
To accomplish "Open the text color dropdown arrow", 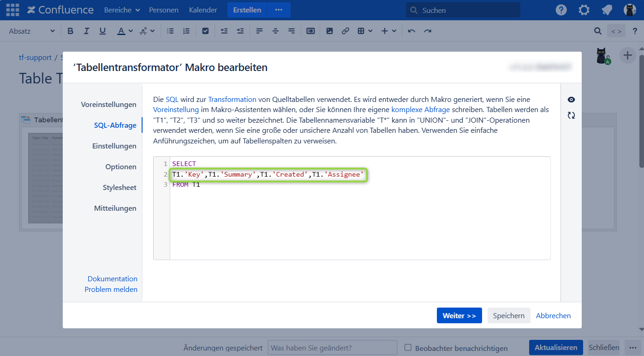I will (x=131, y=31).
